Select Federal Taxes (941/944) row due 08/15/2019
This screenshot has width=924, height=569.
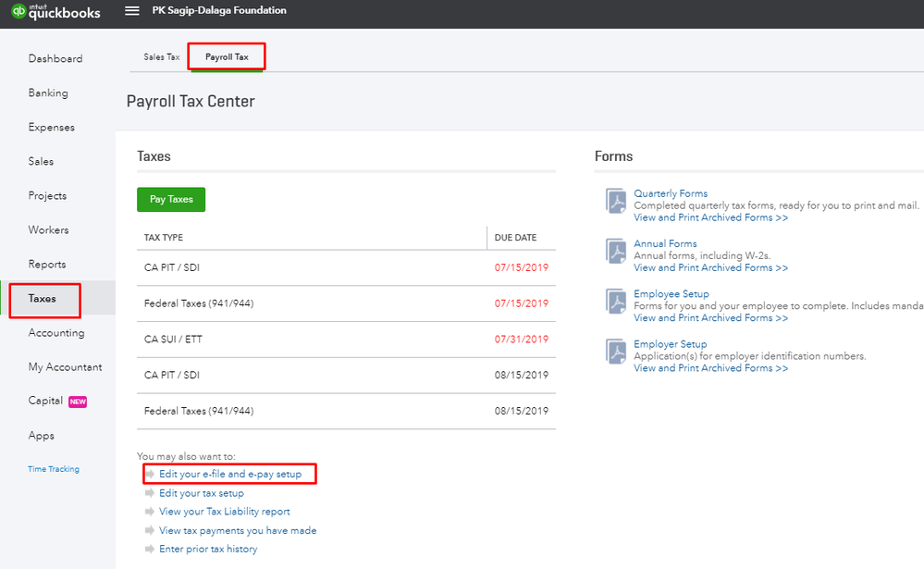click(x=346, y=411)
